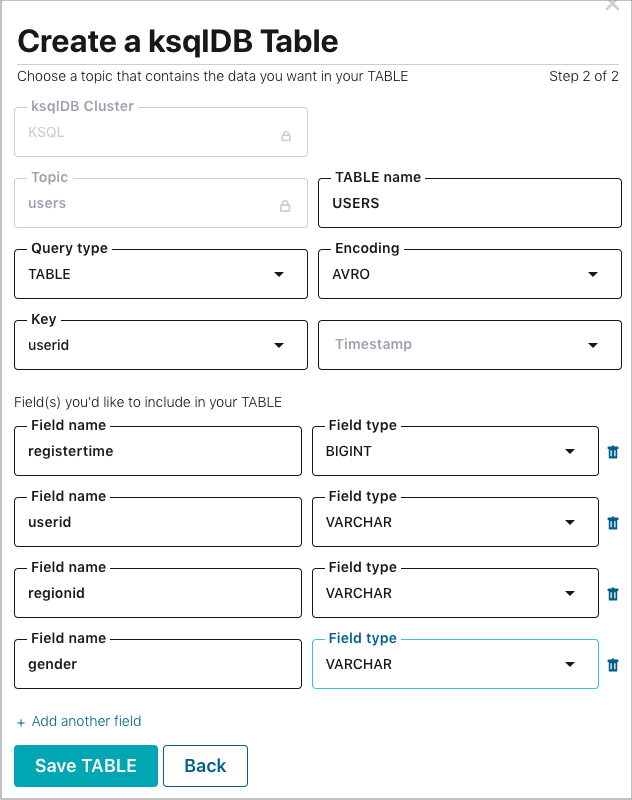Delete the userid field using its trash icon
632x800 pixels.
612,522
